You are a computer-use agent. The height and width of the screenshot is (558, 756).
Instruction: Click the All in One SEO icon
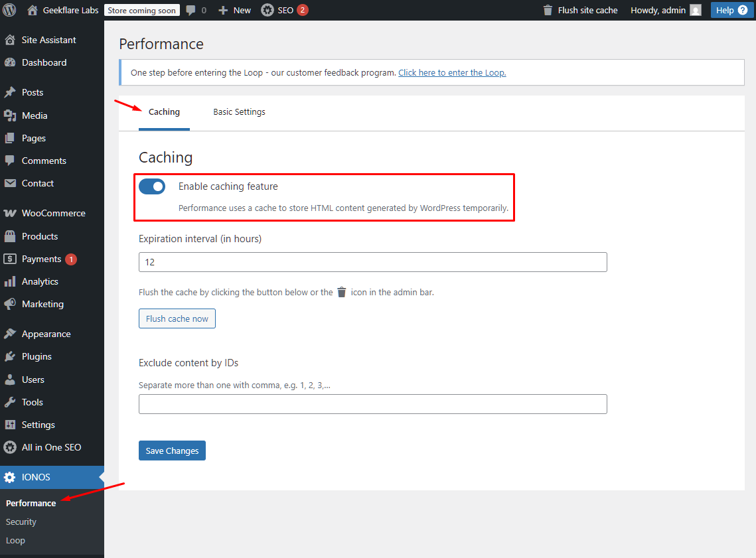(x=11, y=447)
